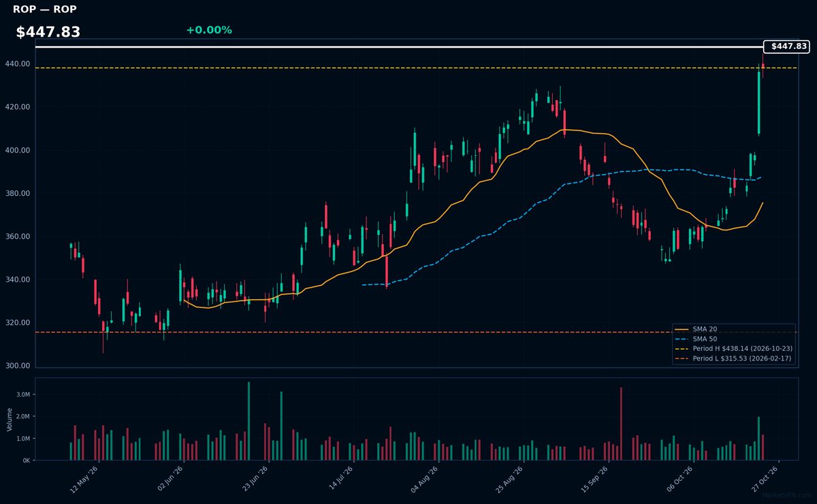
Task: Click the 3.0M volume axis label
Action: point(23,394)
